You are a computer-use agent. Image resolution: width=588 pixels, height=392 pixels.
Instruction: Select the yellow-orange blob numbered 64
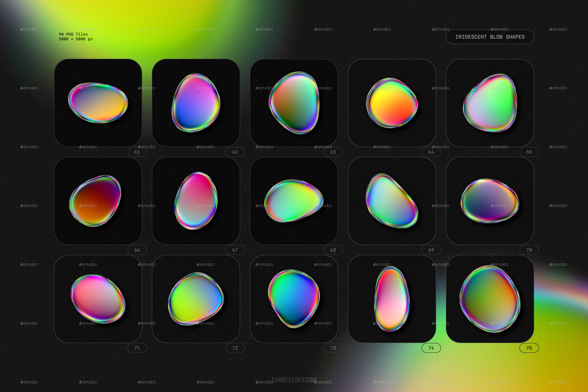tap(392, 103)
